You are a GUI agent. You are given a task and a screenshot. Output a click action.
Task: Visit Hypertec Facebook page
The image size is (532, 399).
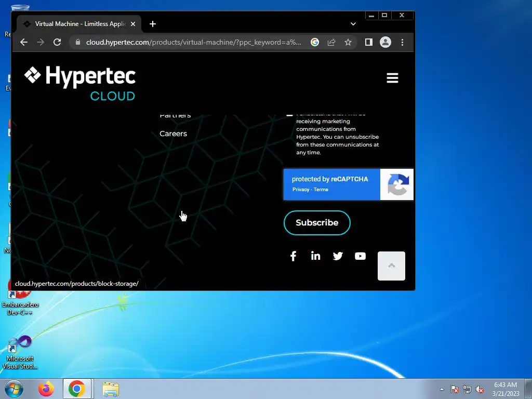click(x=293, y=256)
